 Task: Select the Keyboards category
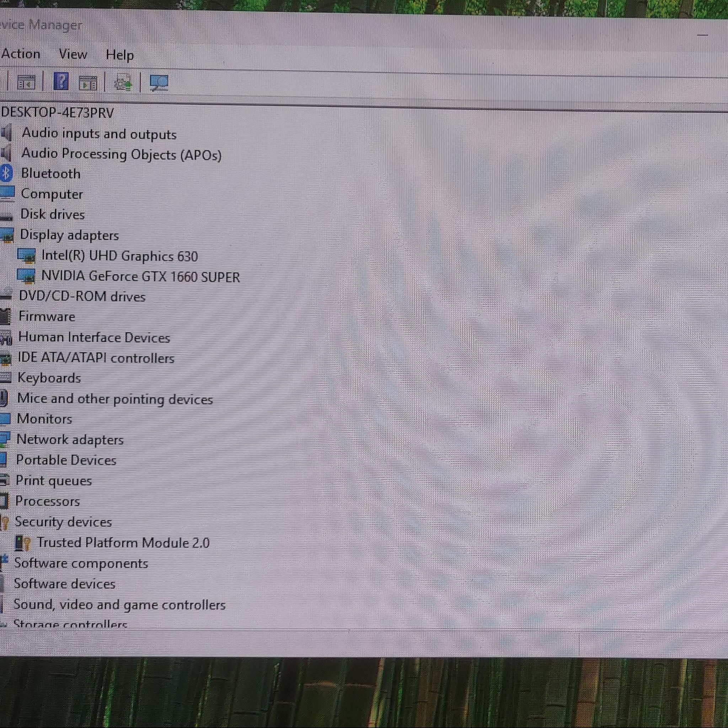coord(49,378)
